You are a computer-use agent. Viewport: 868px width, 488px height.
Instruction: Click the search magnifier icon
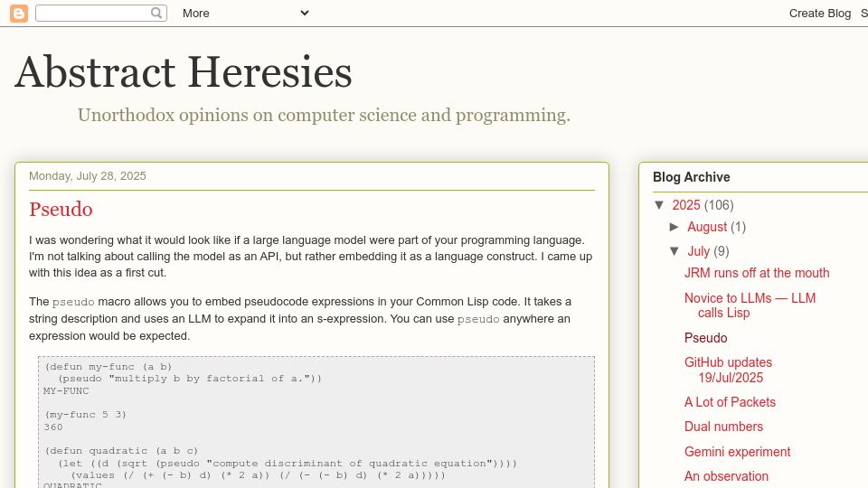pyautogui.click(x=156, y=13)
